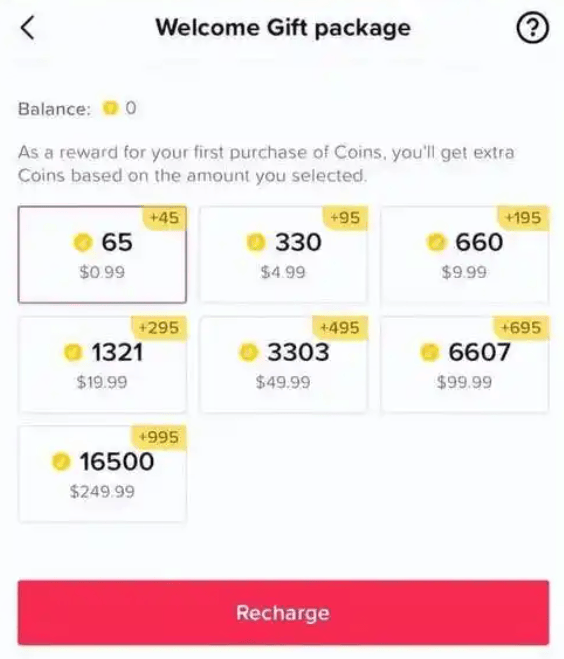Choose the 660 coins $9.99 package
564x659 pixels.
point(464,254)
